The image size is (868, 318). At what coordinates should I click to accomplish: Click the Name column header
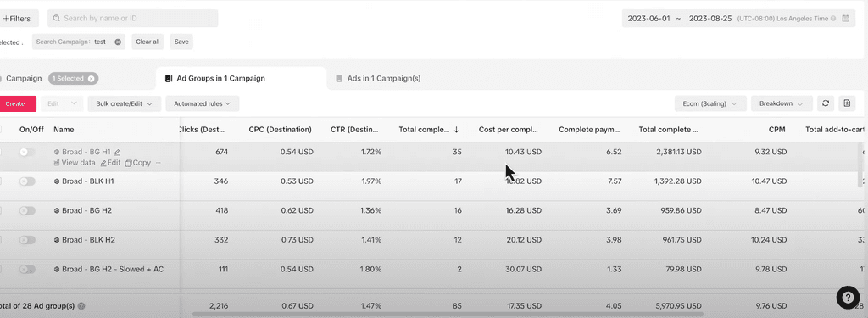point(64,130)
